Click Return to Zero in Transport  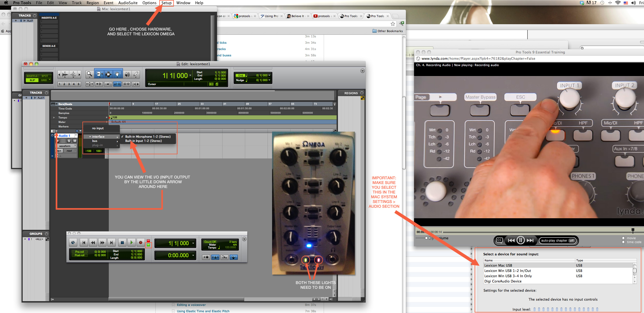(x=84, y=242)
